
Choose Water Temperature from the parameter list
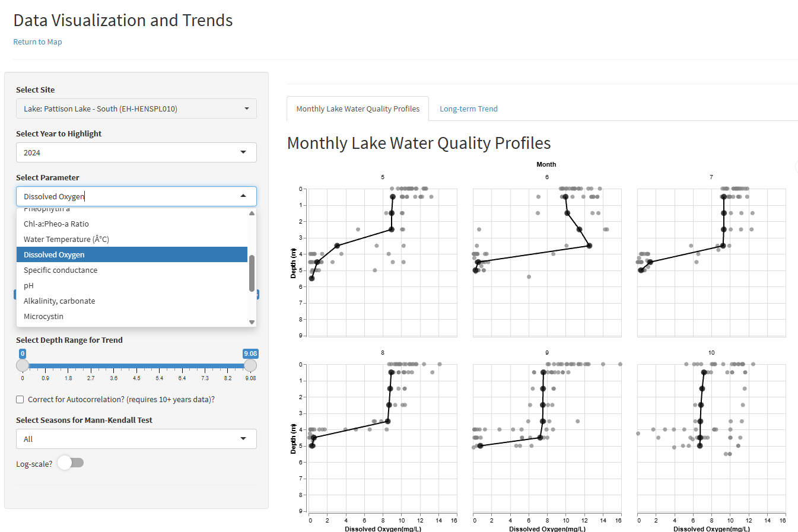66,239
